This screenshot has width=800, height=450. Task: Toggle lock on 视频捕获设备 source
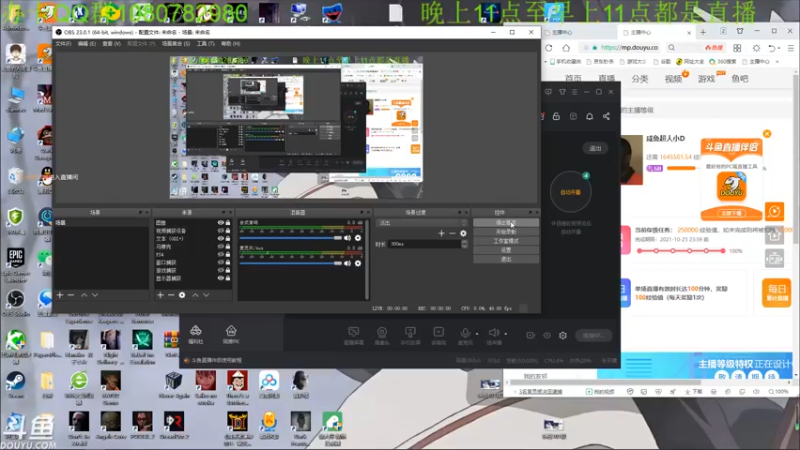coord(228,231)
